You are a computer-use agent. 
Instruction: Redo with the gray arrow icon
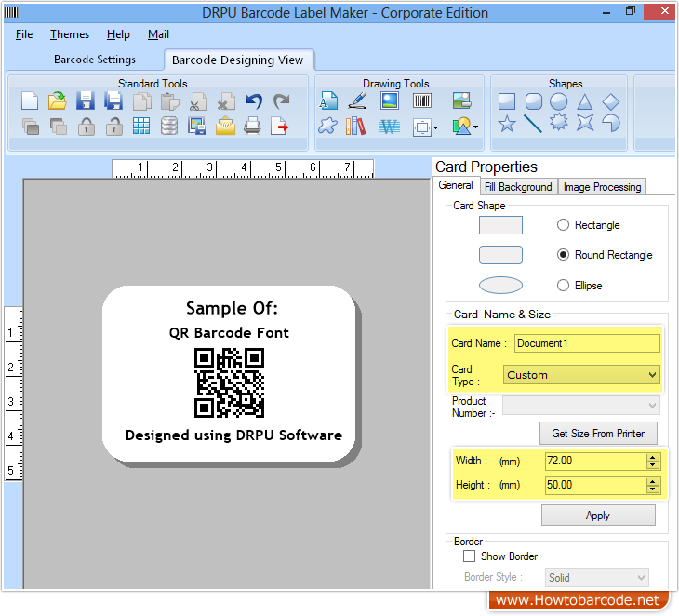[x=282, y=101]
